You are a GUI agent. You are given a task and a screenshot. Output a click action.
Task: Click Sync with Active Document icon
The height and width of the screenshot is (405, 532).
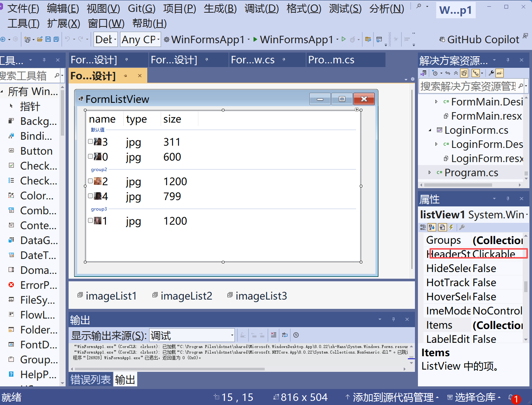(448, 73)
